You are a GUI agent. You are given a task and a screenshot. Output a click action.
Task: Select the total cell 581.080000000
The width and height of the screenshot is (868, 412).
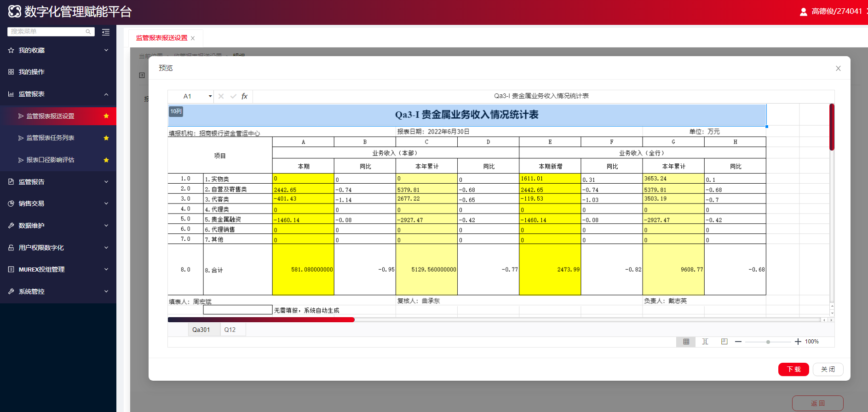303,269
